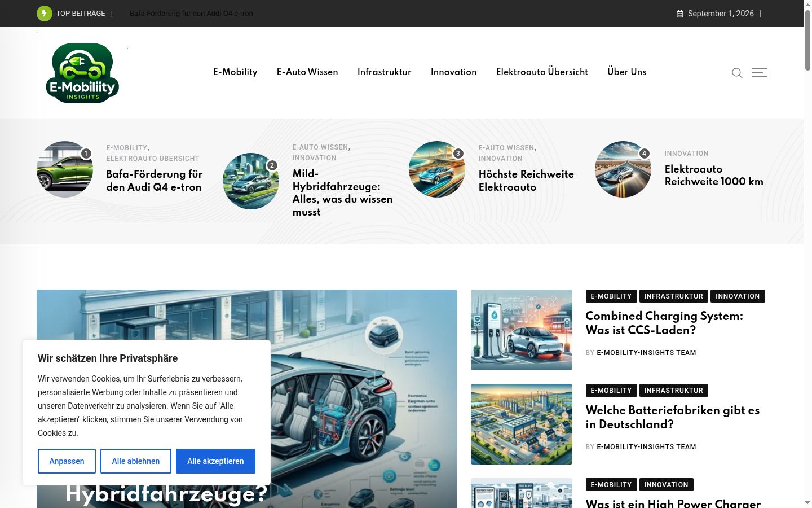Viewport: 812px width, 508px height.
Task: Select Innovation in the main navigation
Action: click(x=454, y=72)
